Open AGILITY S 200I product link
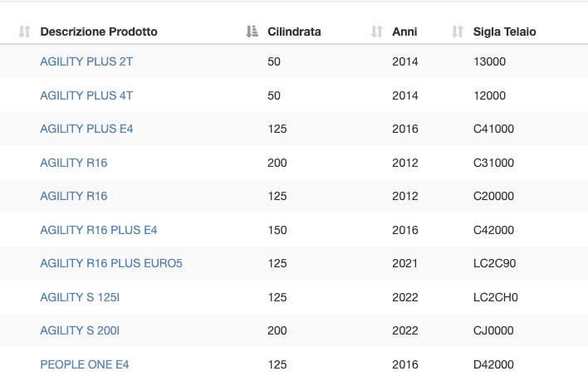This screenshot has height=386, width=588. click(80, 330)
